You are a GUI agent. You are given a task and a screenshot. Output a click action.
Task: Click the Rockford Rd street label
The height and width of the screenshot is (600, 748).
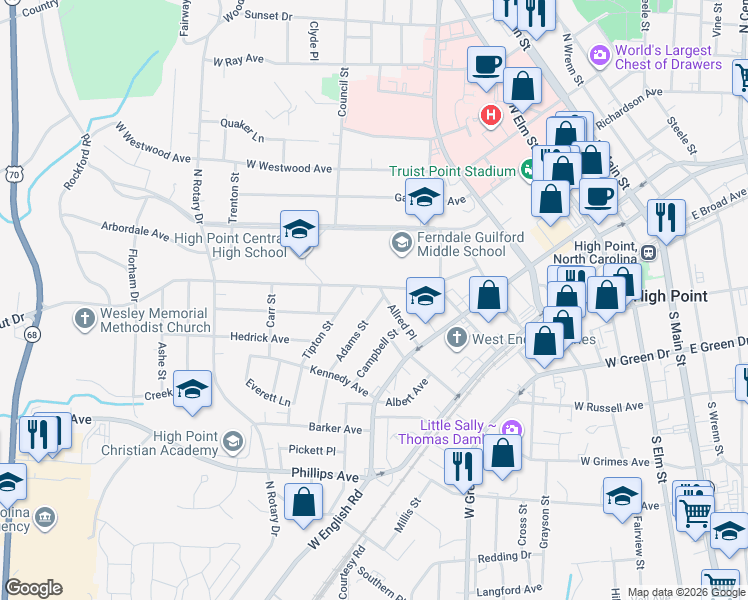tap(77, 162)
